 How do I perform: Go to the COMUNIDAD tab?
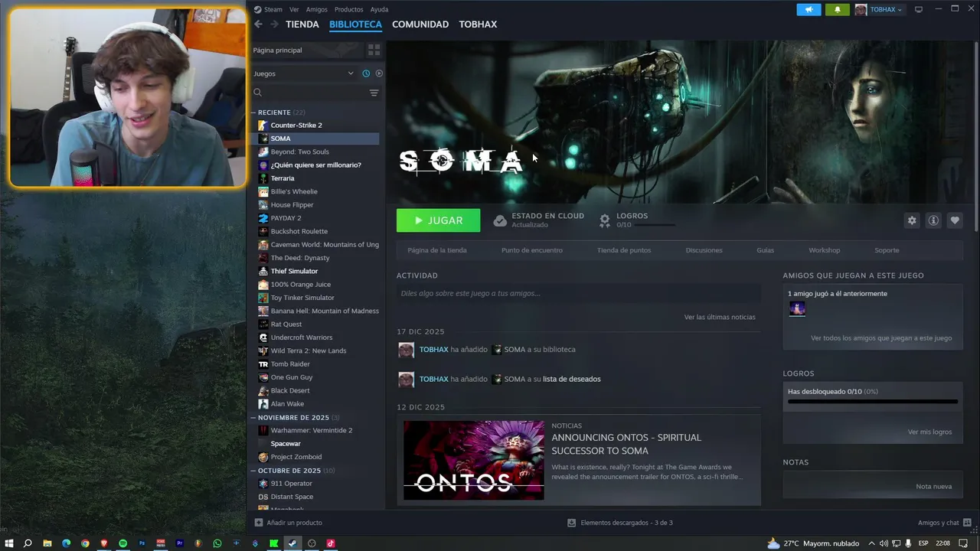[x=420, y=24]
